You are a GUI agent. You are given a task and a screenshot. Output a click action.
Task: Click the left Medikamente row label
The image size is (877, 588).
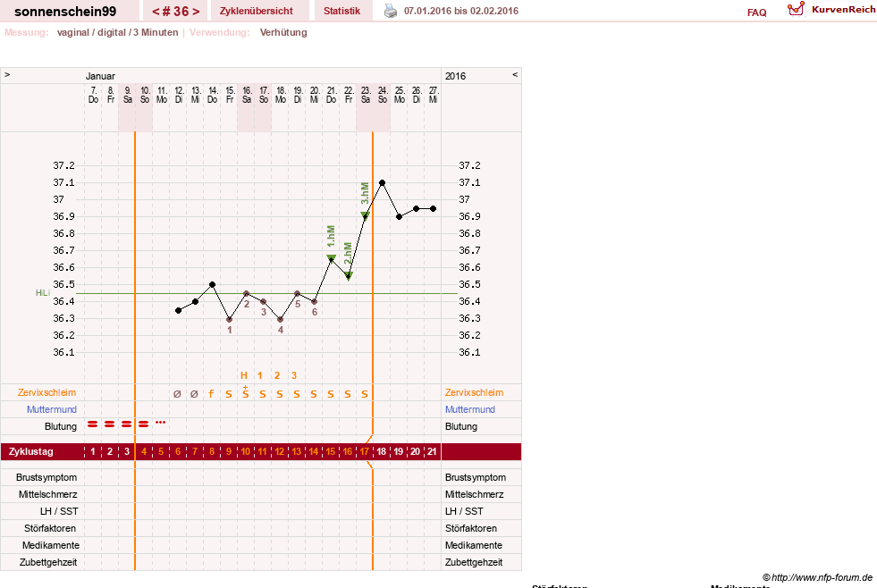(x=50, y=545)
